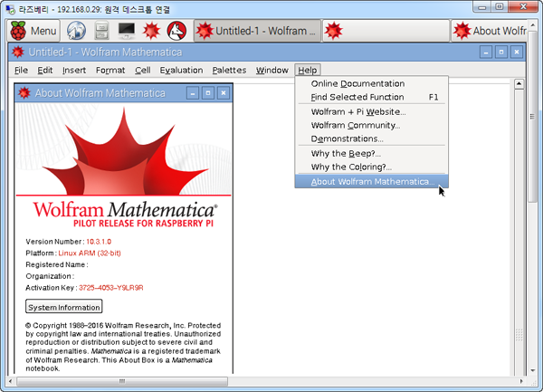The width and height of the screenshot is (543, 392).
Task: Click the System Information button
Action: pyautogui.click(x=64, y=307)
